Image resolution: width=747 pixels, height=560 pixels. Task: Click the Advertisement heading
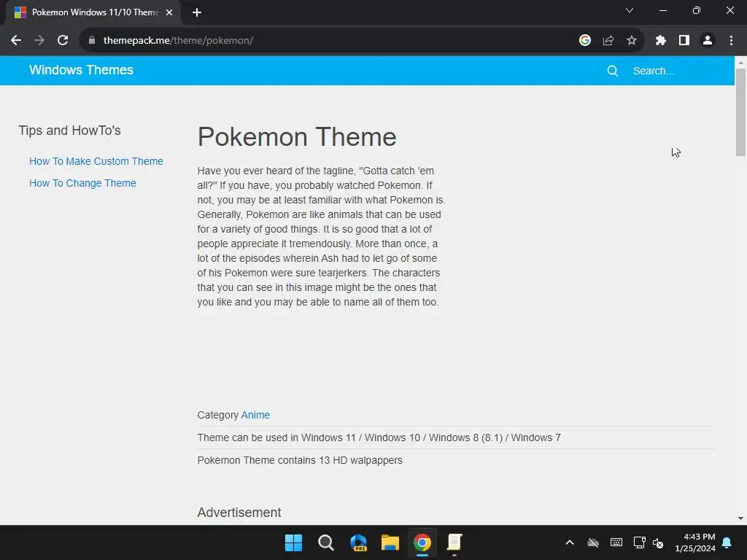point(239,513)
